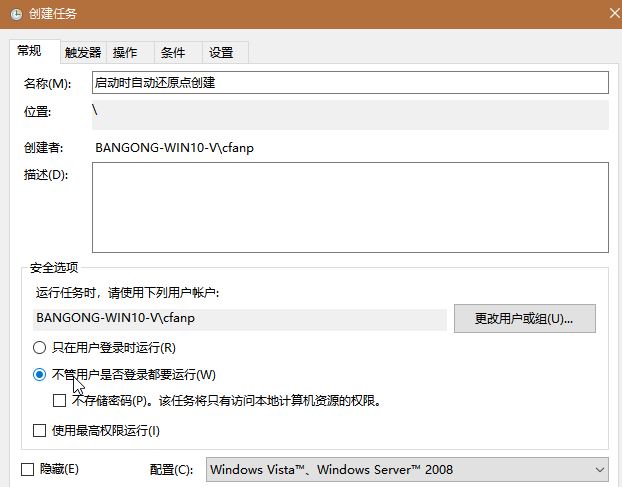
Task: Select the 常规 tab
Action: pos(30,52)
